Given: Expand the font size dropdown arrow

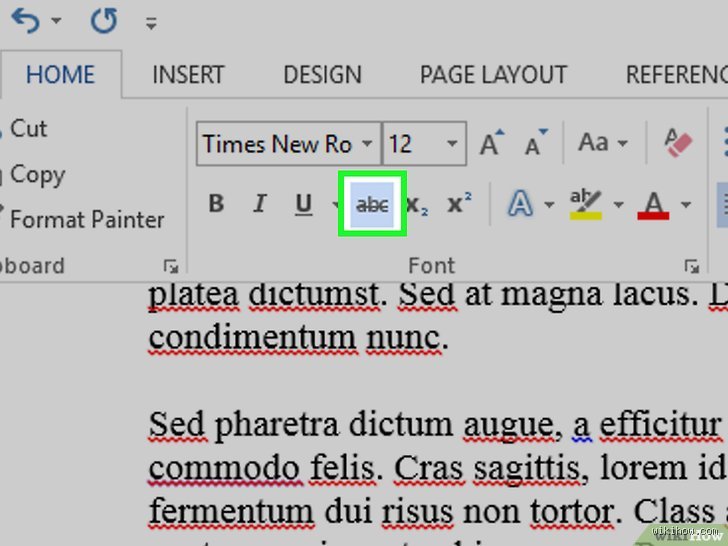Looking at the screenshot, I should (452, 143).
